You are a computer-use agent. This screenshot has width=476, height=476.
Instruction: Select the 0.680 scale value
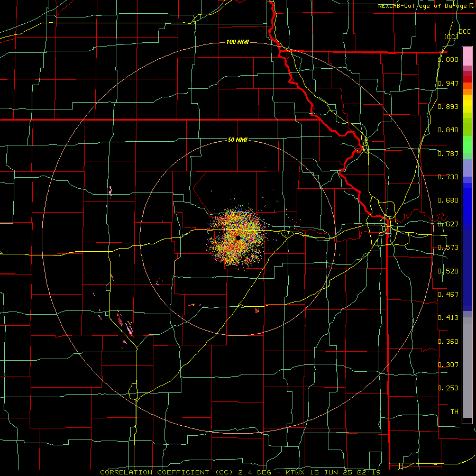pos(448,200)
